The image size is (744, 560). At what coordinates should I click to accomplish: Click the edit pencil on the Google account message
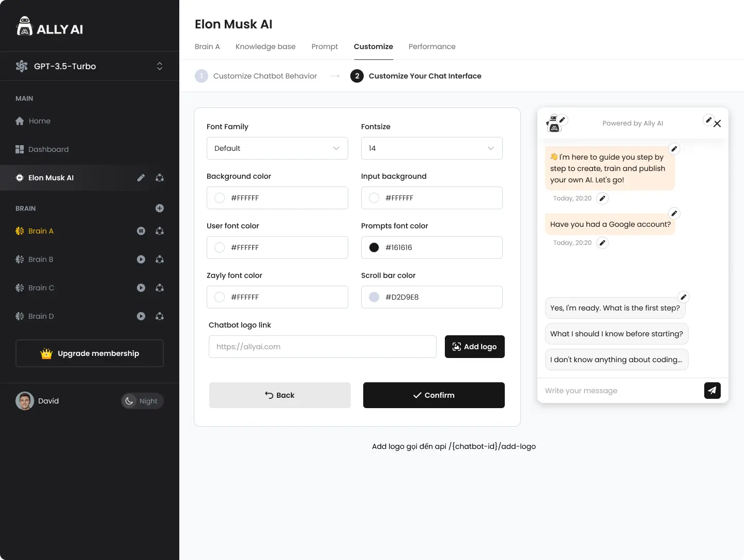(x=674, y=213)
